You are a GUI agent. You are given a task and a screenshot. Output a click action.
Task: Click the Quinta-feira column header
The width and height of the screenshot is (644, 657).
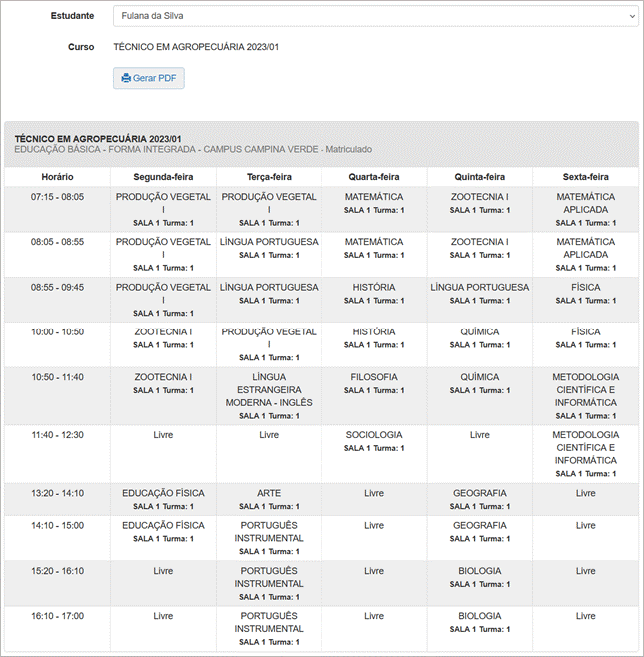pyautogui.click(x=480, y=177)
